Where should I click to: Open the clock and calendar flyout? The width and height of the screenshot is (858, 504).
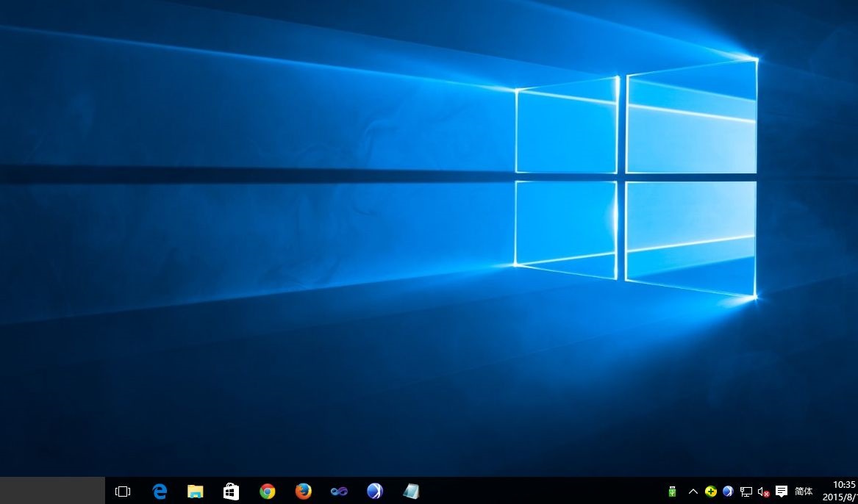tap(843, 491)
